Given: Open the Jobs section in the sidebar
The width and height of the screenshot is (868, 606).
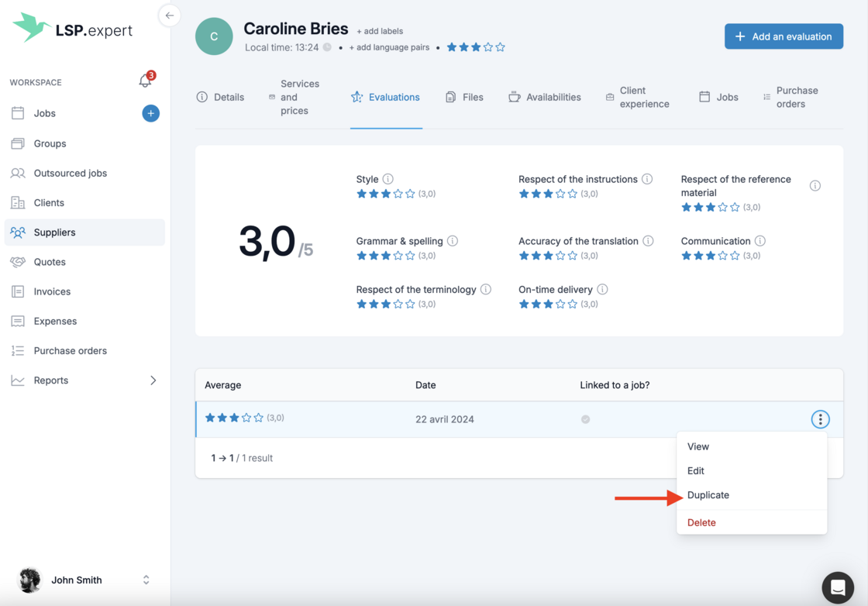Looking at the screenshot, I should [44, 113].
